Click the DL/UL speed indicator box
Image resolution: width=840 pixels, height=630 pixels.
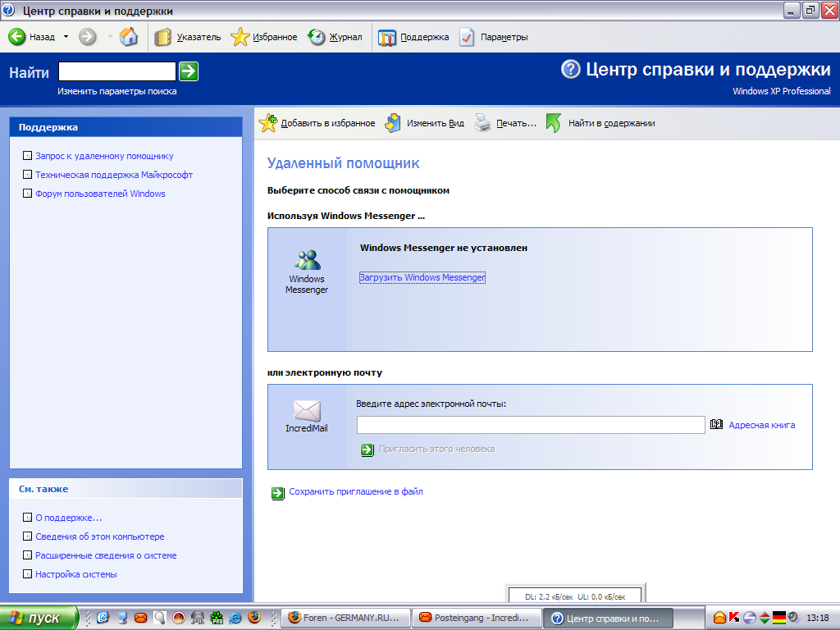[x=575, y=596]
